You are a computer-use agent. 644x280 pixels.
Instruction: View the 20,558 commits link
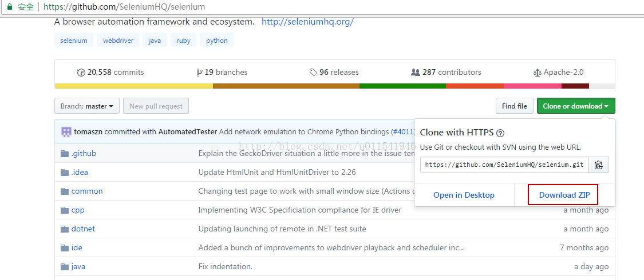[x=110, y=73]
